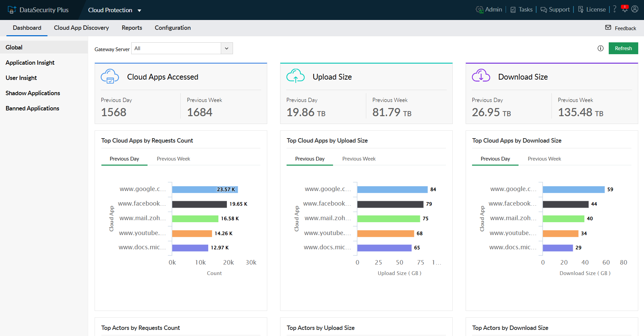
Task: Click the info icon near Refresh
Action: coord(600,48)
